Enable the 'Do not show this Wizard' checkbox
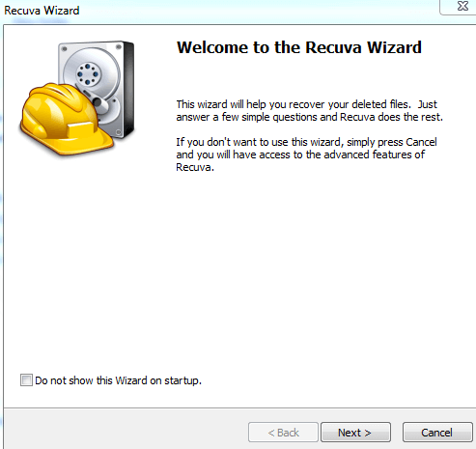The width and height of the screenshot is (476, 449). pos(26,380)
